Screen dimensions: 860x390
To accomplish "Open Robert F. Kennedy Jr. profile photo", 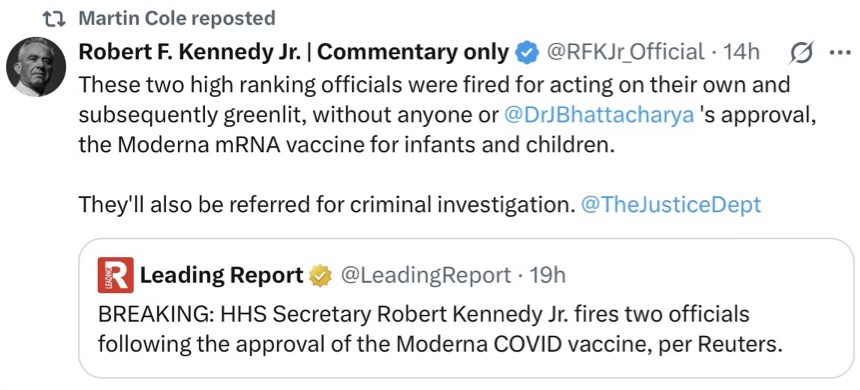I will click(36, 67).
